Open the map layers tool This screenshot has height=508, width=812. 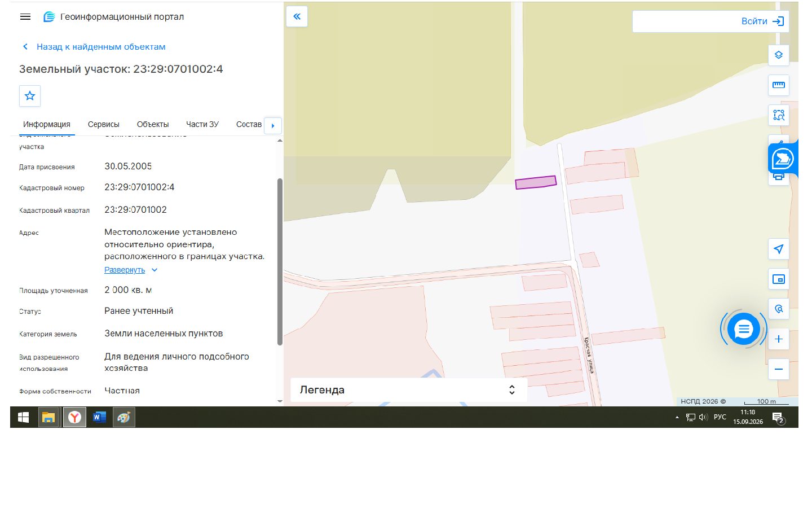pyautogui.click(x=779, y=55)
